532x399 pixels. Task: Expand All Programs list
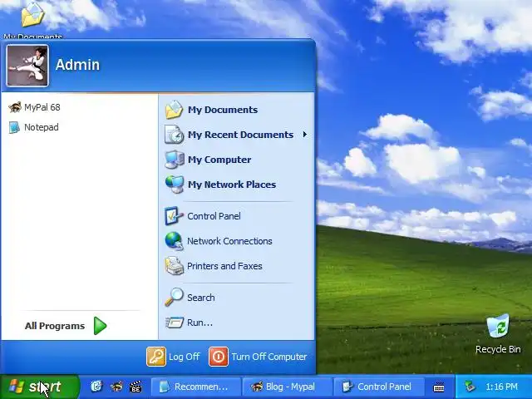coord(66,326)
